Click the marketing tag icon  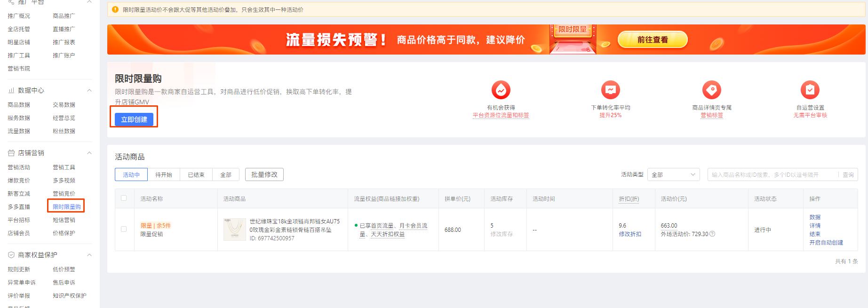[x=711, y=89]
